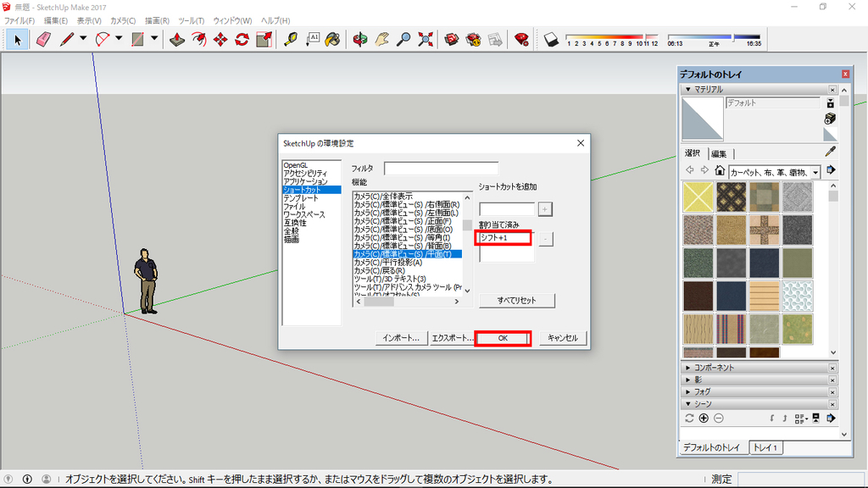
Task: Click the Update Scene refresh icon
Action: tap(689, 419)
